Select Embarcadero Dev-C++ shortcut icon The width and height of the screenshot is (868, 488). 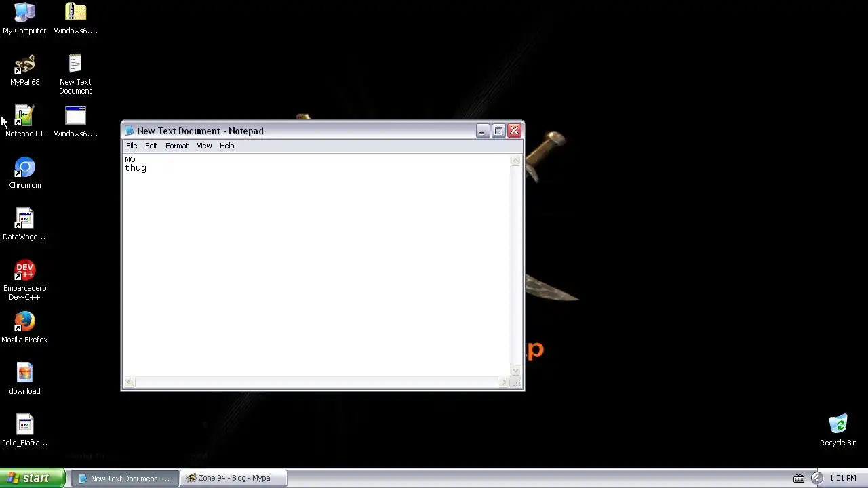point(24,280)
